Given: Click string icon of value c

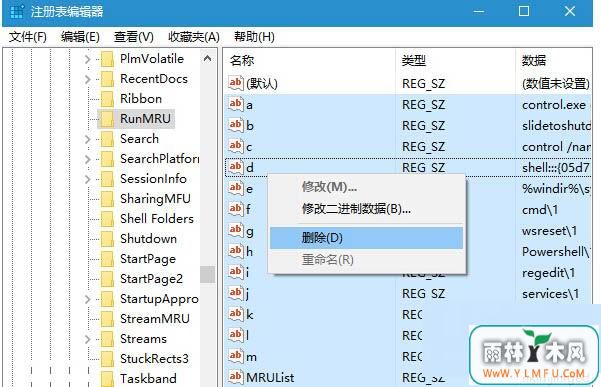Looking at the screenshot, I should 236,146.
